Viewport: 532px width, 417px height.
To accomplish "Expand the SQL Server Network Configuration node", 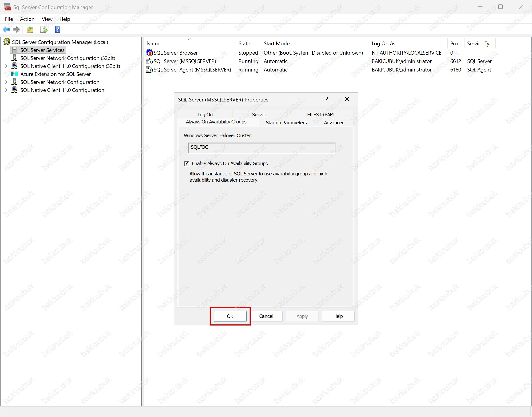I will 6,82.
